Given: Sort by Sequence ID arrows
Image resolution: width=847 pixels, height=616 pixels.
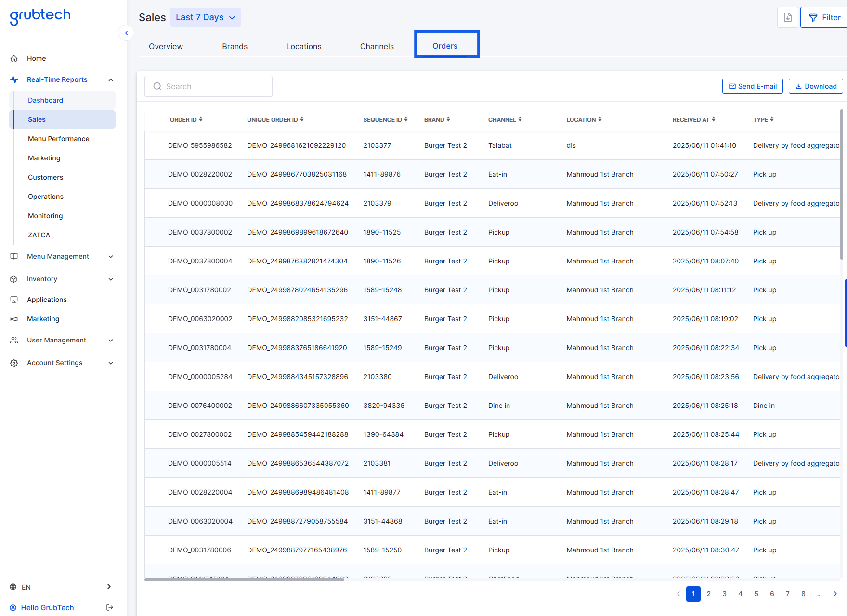Looking at the screenshot, I should [x=406, y=119].
